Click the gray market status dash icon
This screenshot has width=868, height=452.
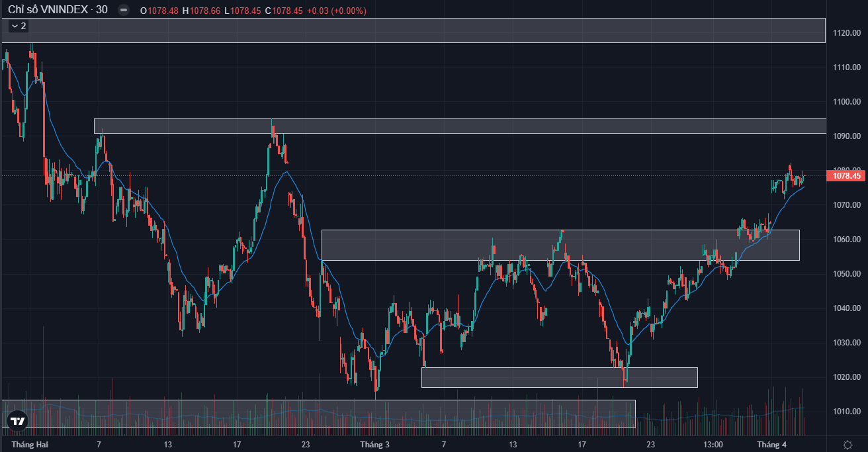(x=124, y=11)
